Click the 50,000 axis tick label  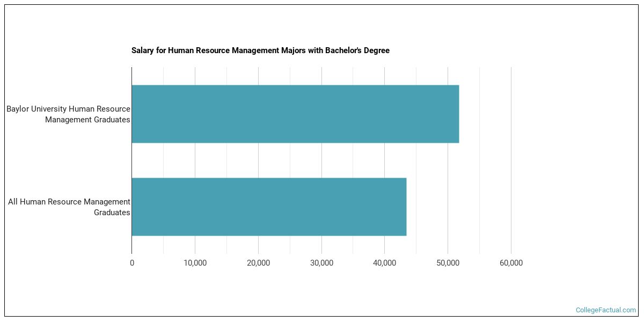448,262
